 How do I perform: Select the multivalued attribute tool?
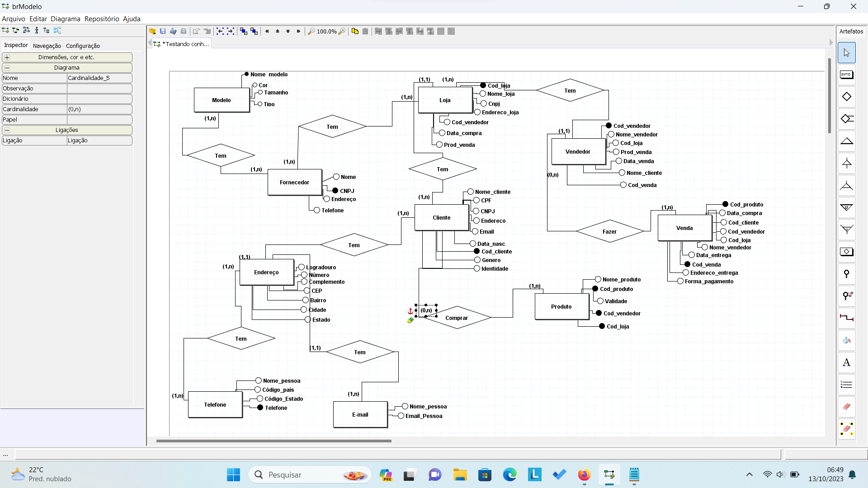(x=846, y=296)
